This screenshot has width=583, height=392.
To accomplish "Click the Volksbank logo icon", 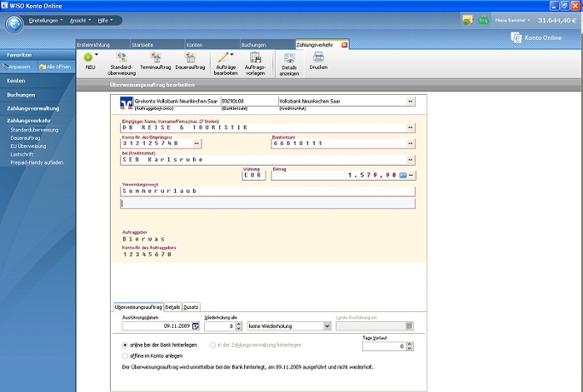I will pos(127,103).
